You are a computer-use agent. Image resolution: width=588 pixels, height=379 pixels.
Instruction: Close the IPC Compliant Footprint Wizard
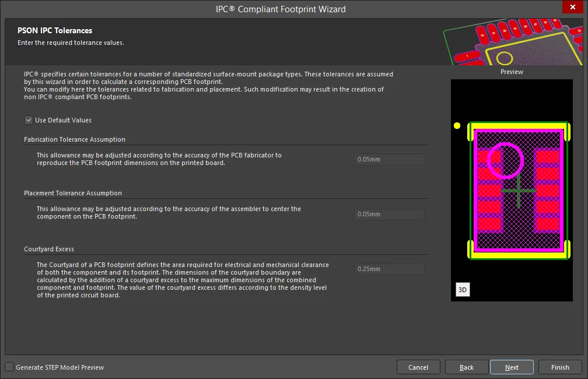tap(572, 7)
